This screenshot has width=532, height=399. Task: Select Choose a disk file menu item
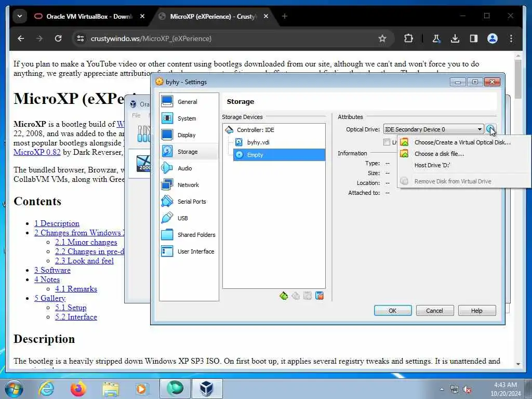439,154
